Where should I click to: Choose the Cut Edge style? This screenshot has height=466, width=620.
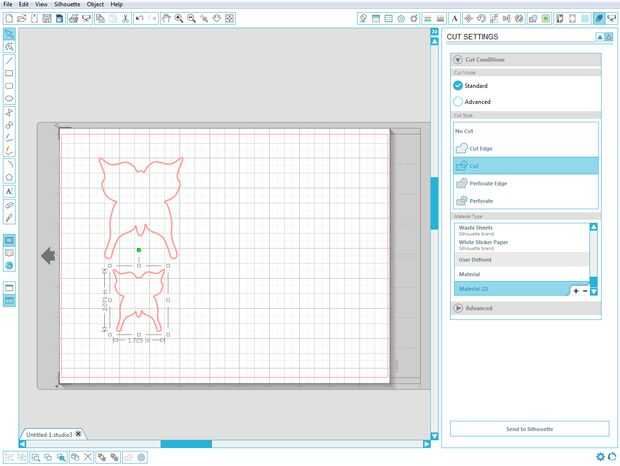point(525,149)
